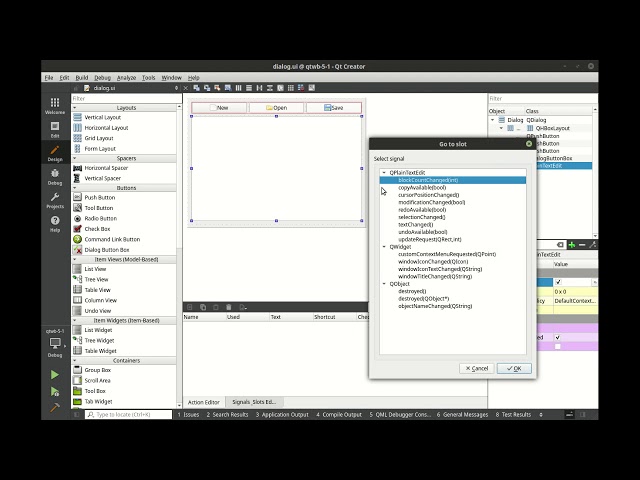Run the project with the green play icon
Screen dimensions: 640x480
55,374
